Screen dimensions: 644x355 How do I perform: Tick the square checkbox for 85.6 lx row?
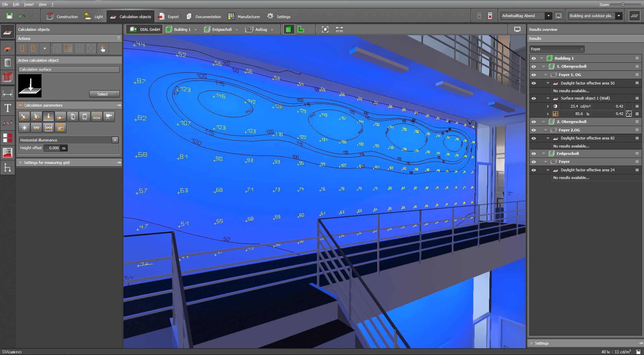[637, 114]
